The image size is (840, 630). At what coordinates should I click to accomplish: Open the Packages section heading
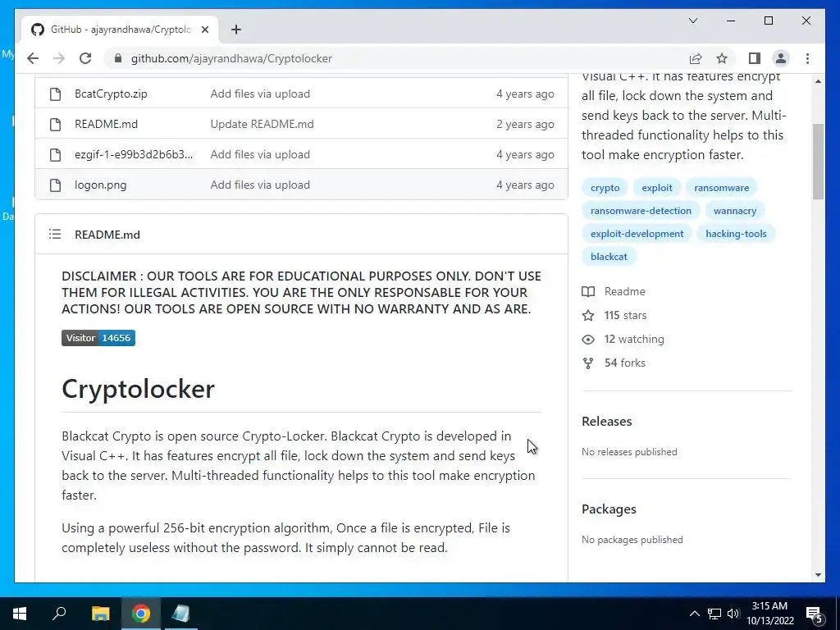tap(609, 509)
